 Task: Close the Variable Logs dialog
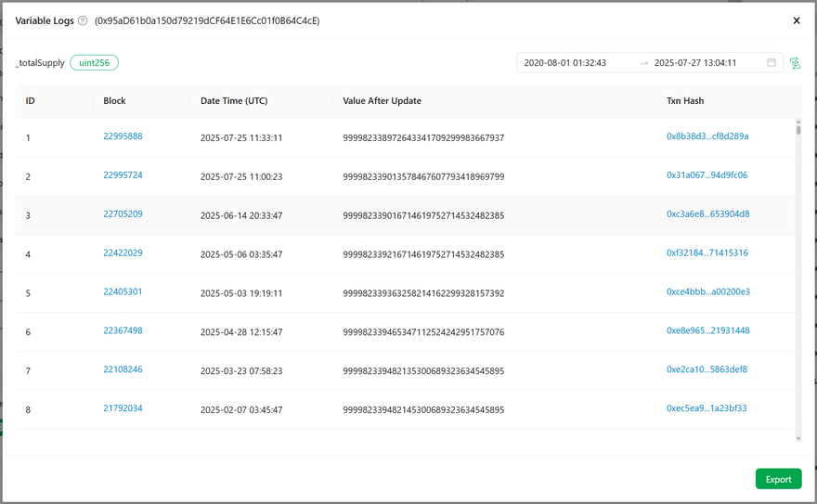click(x=796, y=20)
